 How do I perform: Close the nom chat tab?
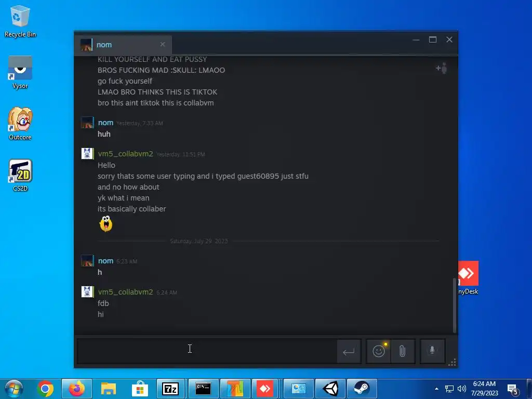click(163, 45)
